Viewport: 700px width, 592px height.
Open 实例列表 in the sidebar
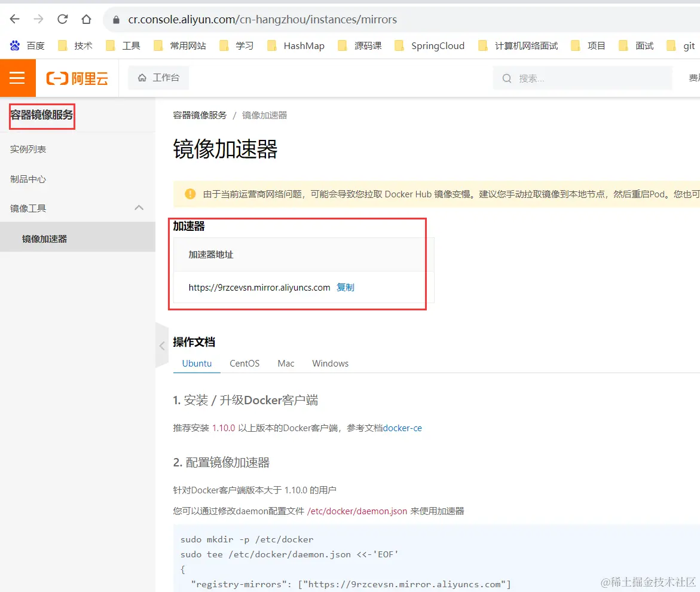pos(28,149)
